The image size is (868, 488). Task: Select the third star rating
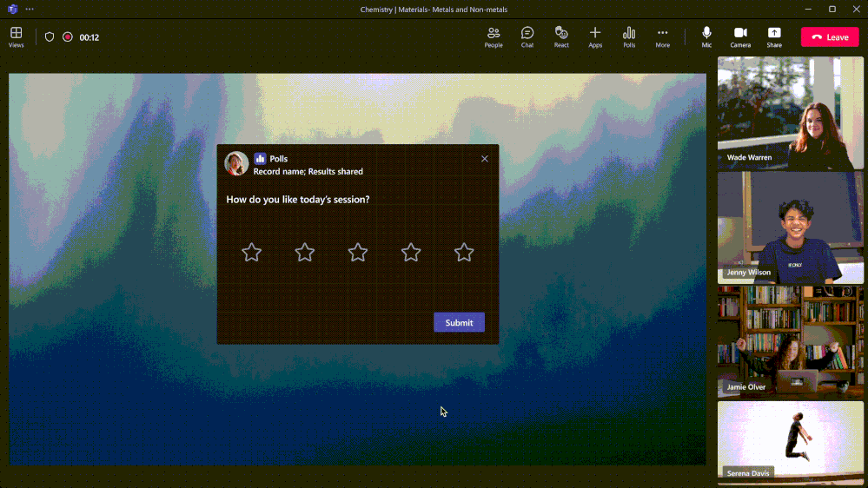(358, 253)
